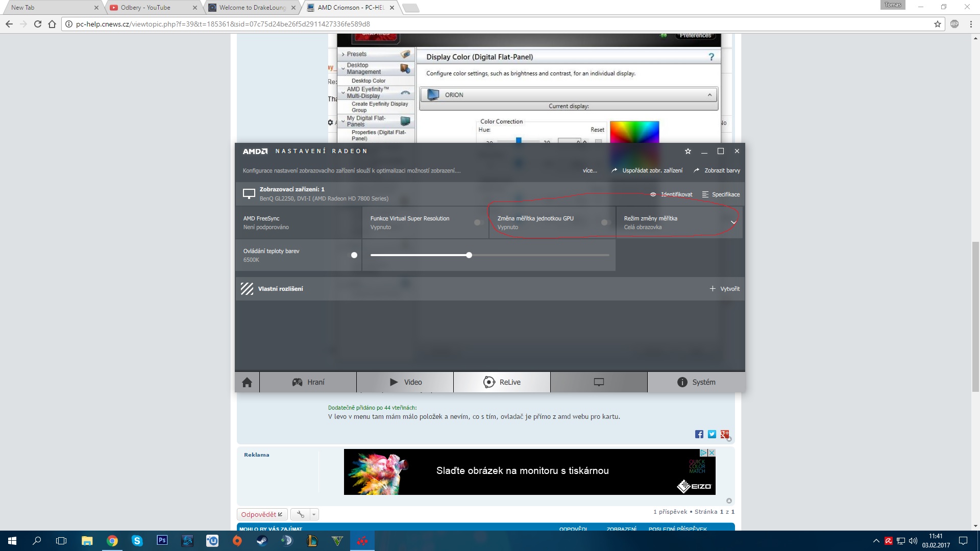Collapse Desktop Management in the Catalyst image
This screenshot has height=551, width=980.
point(343,68)
